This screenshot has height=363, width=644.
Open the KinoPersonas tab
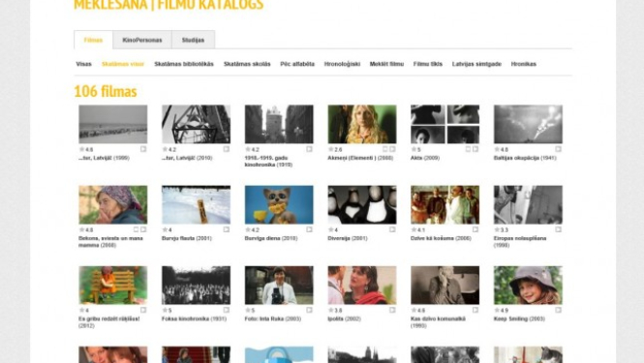click(x=142, y=40)
